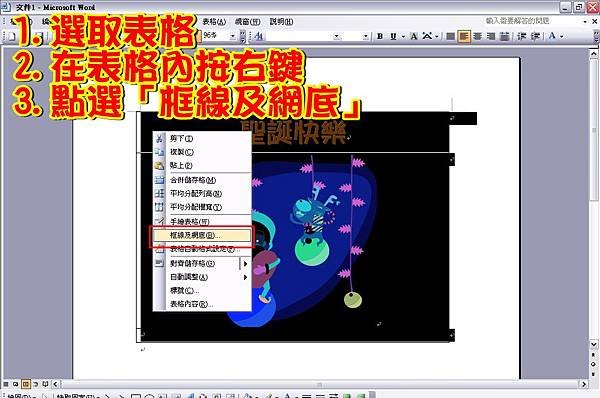The height and width of the screenshot is (398, 600).
Task: Toggle Underline formatting button
Action: tap(393, 36)
